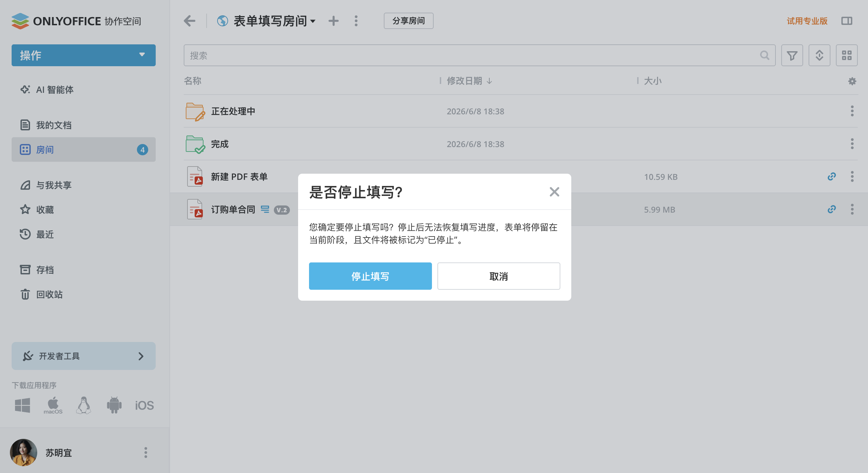Screen dimensions: 868x473
Task: Click the 新建 PDF 表单 file icon
Action: [x=195, y=176]
